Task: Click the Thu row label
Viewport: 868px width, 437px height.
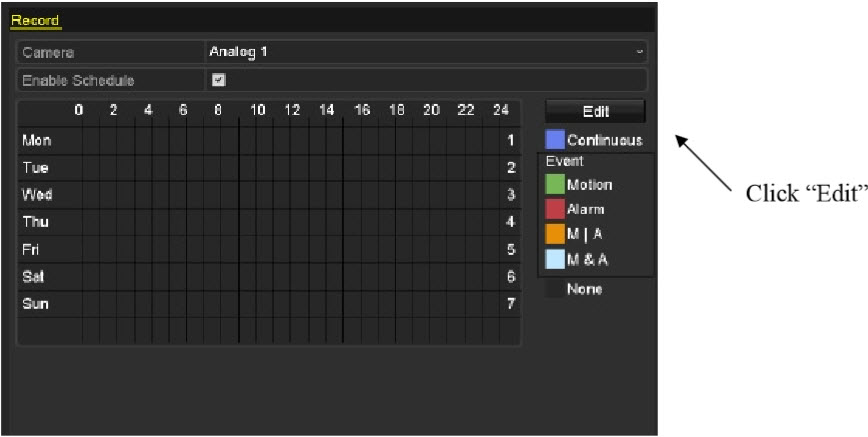Action: point(35,222)
